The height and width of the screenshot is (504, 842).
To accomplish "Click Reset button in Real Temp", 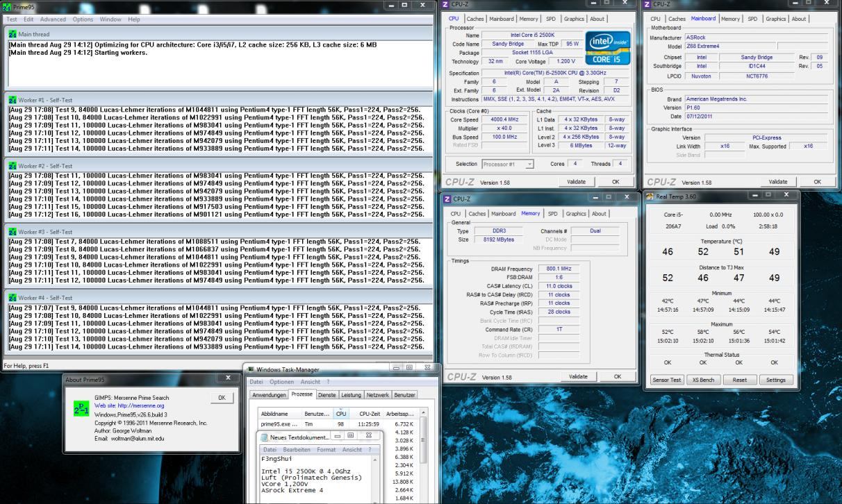I will [x=739, y=380].
